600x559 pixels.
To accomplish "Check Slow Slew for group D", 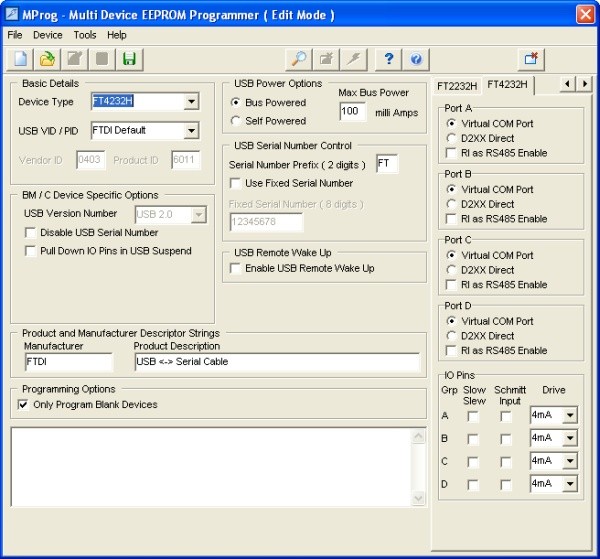I will coord(473,486).
